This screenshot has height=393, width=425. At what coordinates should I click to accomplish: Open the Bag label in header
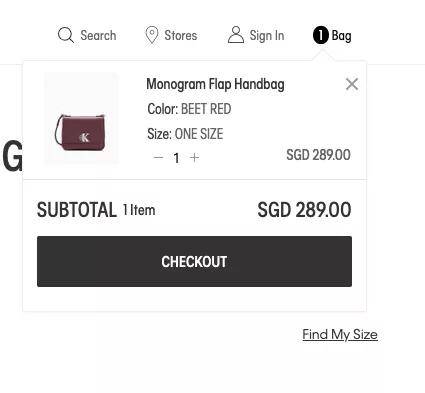click(341, 36)
